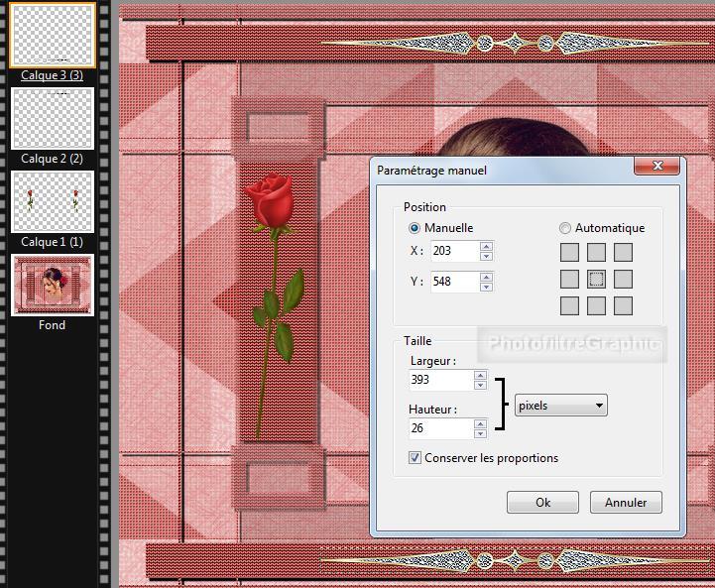
Task: Select the top-center position grid square
Action: point(596,253)
